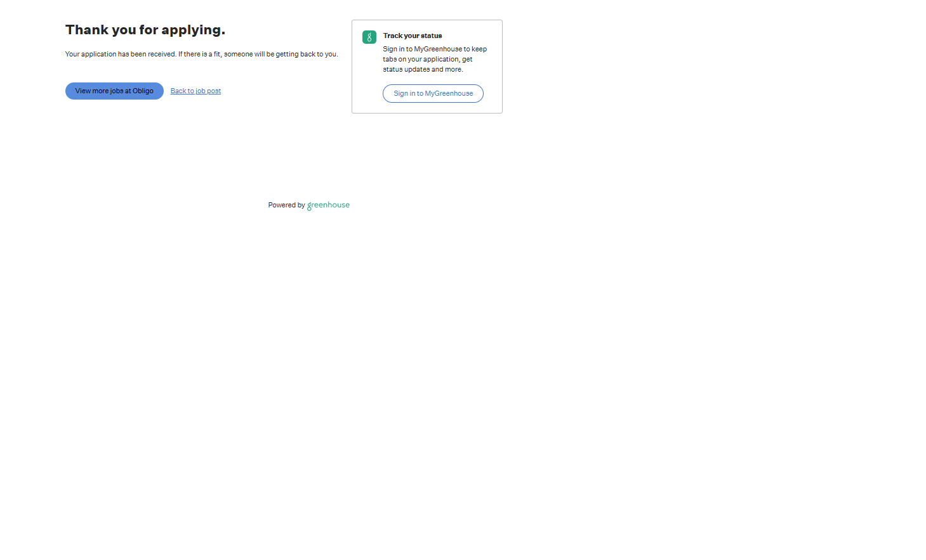The width and height of the screenshot is (926, 560).
Task: Click the 'Thank you for applying.' heading
Action: coord(145,30)
